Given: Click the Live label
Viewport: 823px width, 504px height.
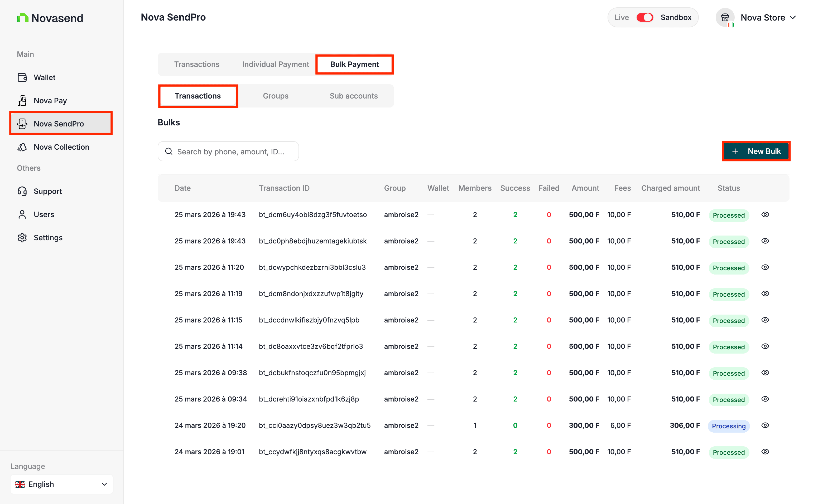Looking at the screenshot, I should 621,17.
